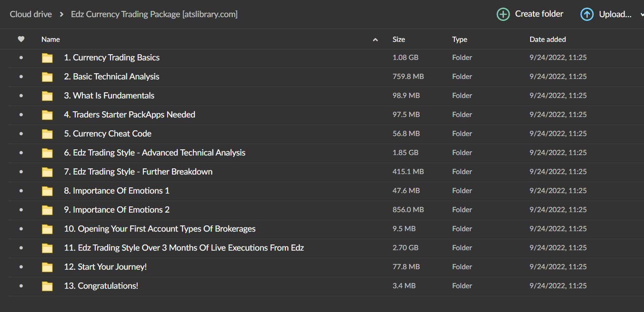The image size is (644, 312).
Task: Toggle favorite dot for Importance Of Emotions 2
Action: 21,210
